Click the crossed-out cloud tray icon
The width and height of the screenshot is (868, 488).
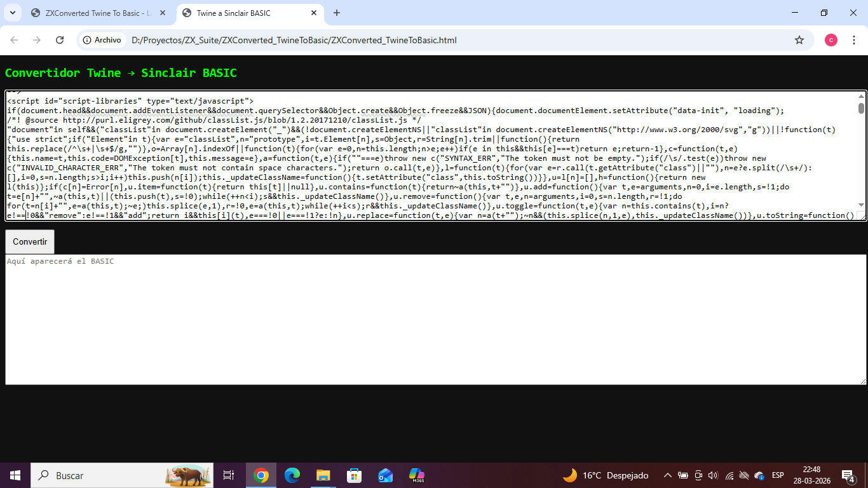744,475
